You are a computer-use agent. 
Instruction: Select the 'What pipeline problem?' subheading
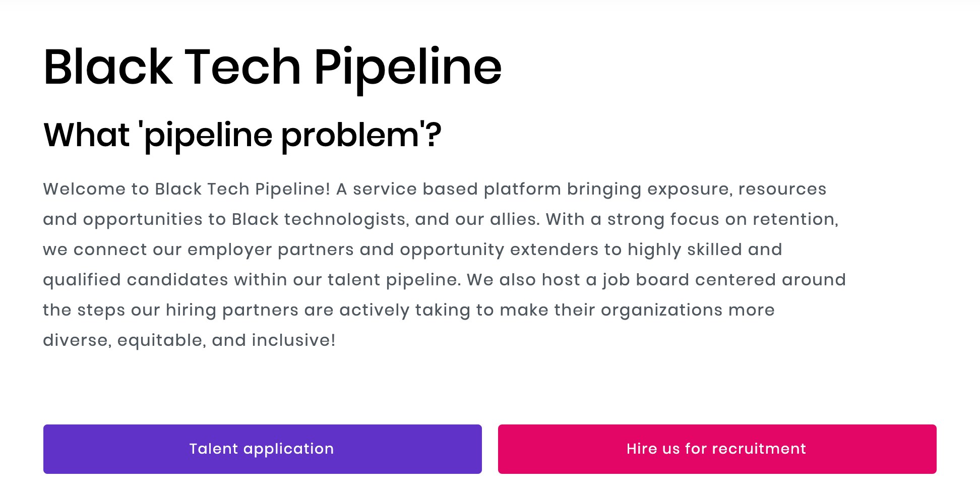pos(242,134)
